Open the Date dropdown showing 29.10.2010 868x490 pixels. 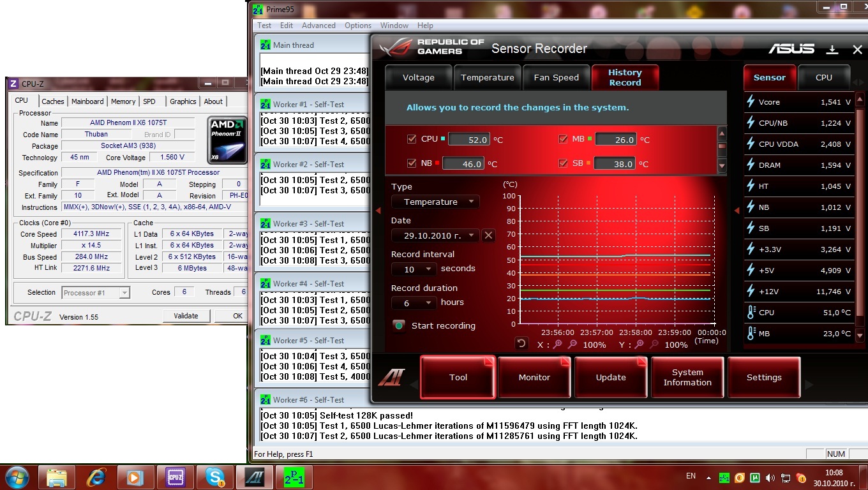click(435, 235)
